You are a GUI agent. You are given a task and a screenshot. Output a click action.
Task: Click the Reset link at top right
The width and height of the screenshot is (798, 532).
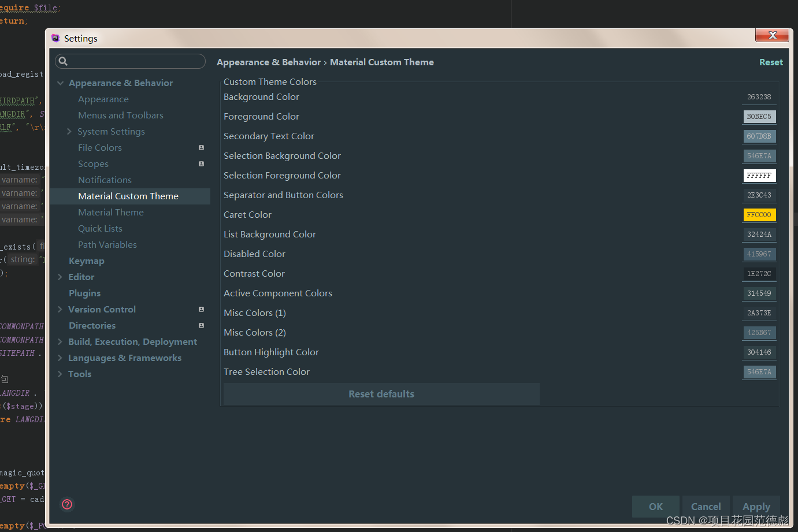click(771, 62)
